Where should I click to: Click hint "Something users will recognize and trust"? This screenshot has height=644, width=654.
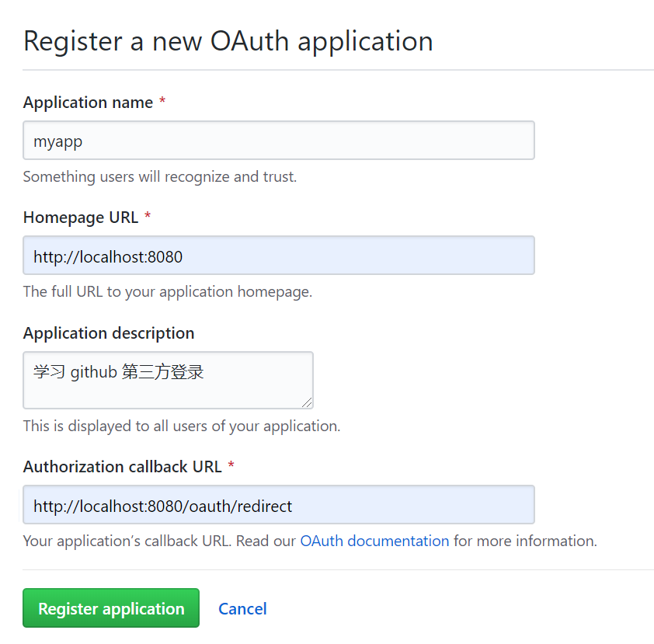[x=159, y=177]
